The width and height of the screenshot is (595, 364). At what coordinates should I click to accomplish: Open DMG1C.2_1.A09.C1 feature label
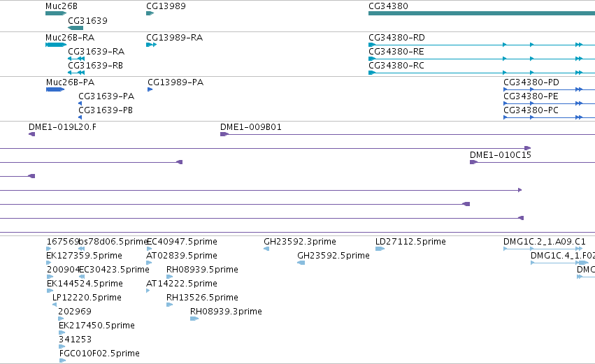click(545, 242)
